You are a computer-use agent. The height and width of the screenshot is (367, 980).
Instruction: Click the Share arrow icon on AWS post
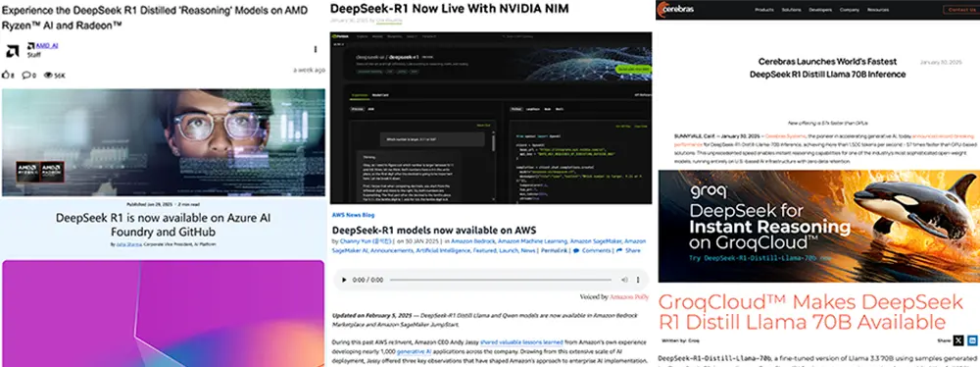click(618, 250)
